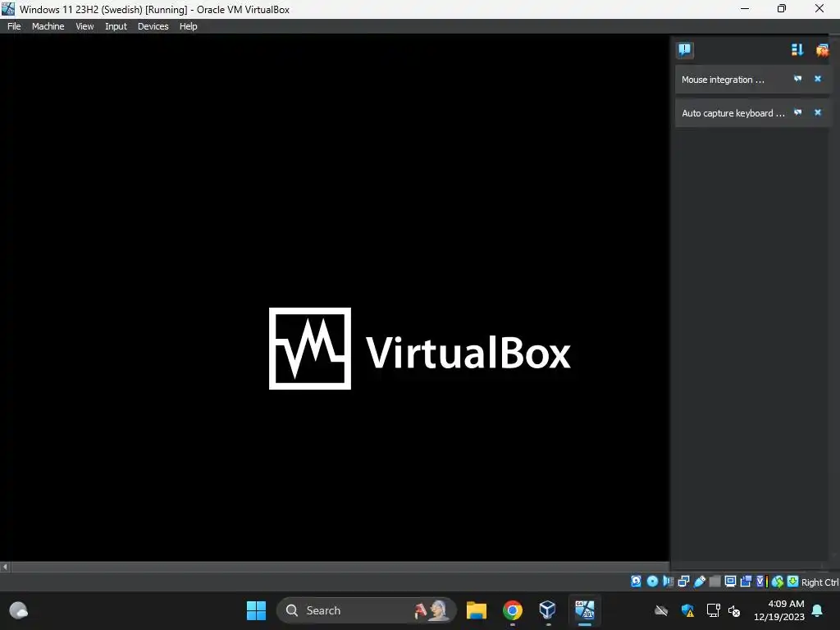Viewport: 840px width, 630px height.
Task: Open the File menu
Action: [14, 26]
